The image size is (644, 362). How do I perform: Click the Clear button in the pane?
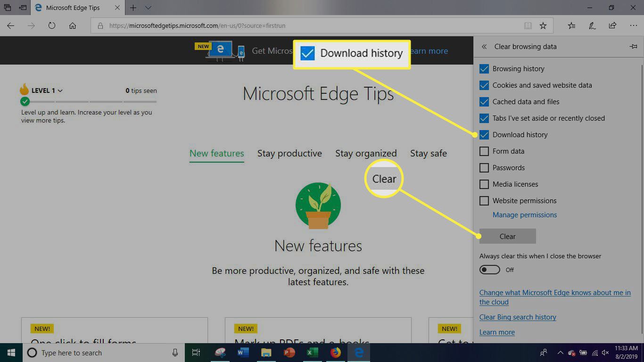click(x=508, y=236)
